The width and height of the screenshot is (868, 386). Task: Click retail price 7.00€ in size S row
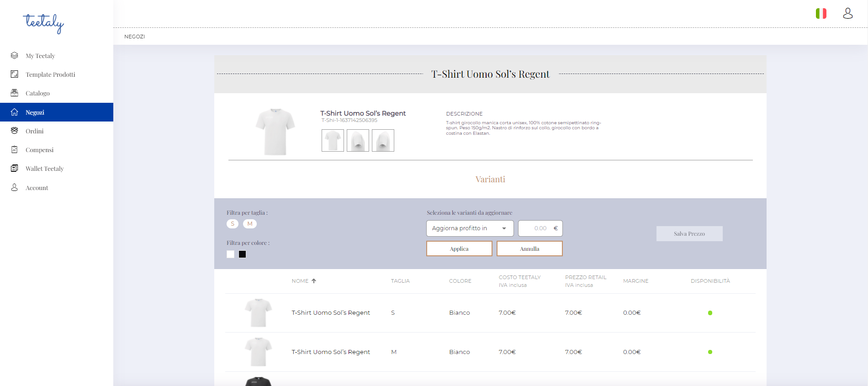(x=573, y=313)
